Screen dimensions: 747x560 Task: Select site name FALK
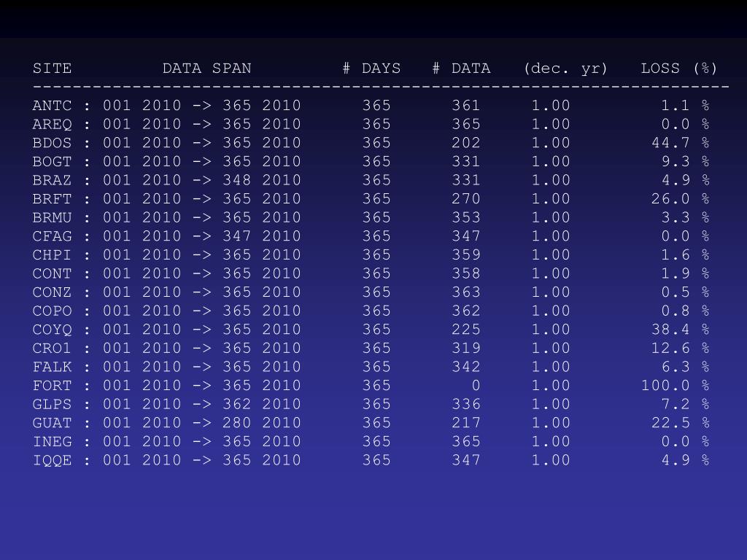[52, 367]
